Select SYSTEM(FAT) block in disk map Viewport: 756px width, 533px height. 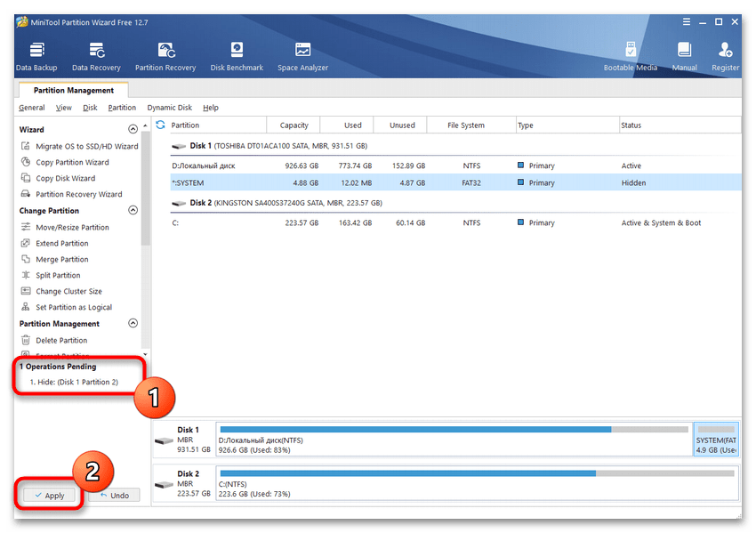click(x=716, y=439)
